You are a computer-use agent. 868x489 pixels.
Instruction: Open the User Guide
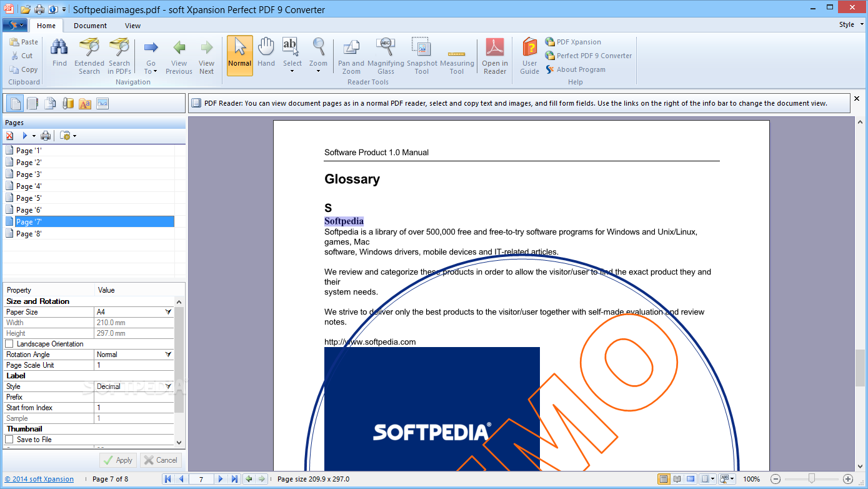click(530, 56)
